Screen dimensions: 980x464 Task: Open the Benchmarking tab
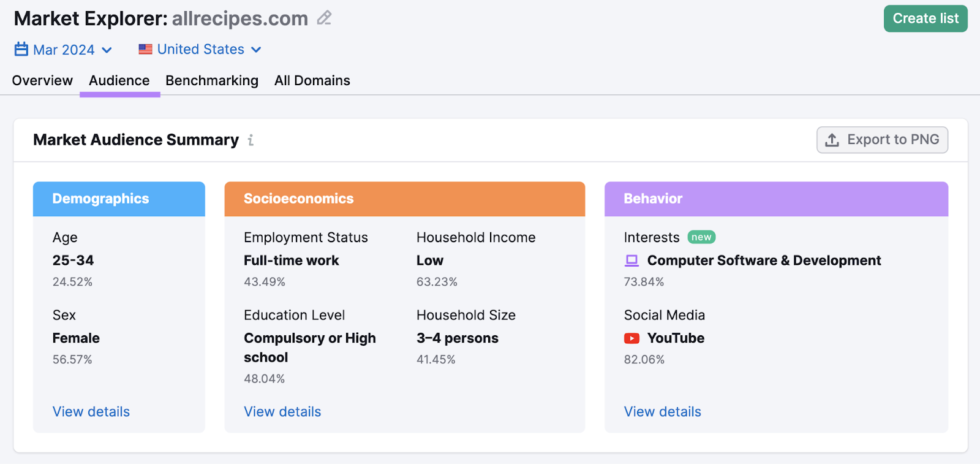click(212, 81)
